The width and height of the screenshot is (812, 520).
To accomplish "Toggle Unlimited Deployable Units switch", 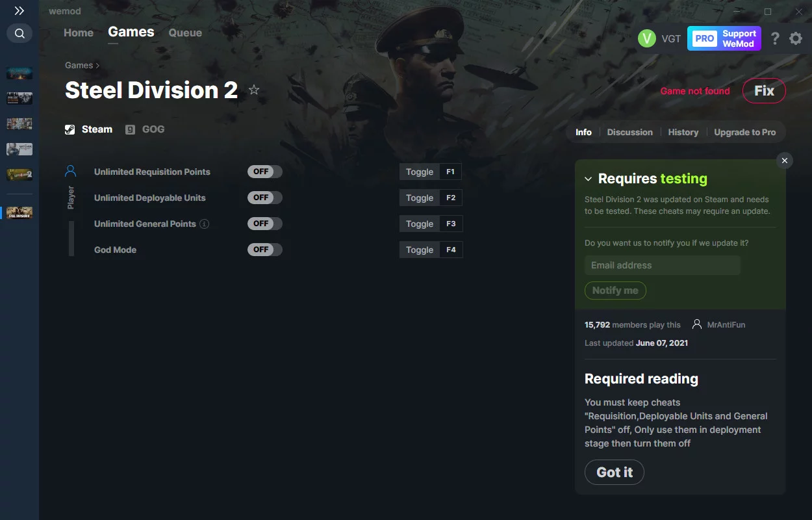I will [265, 198].
